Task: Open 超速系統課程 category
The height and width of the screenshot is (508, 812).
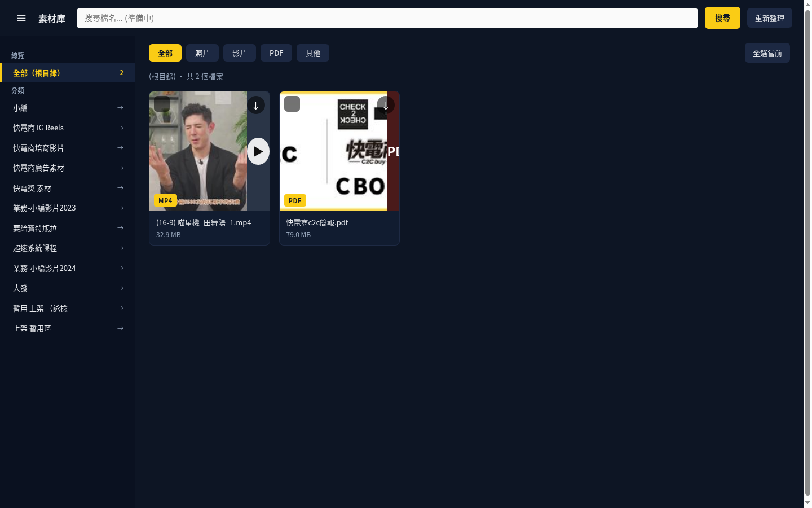Action: [68, 248]
